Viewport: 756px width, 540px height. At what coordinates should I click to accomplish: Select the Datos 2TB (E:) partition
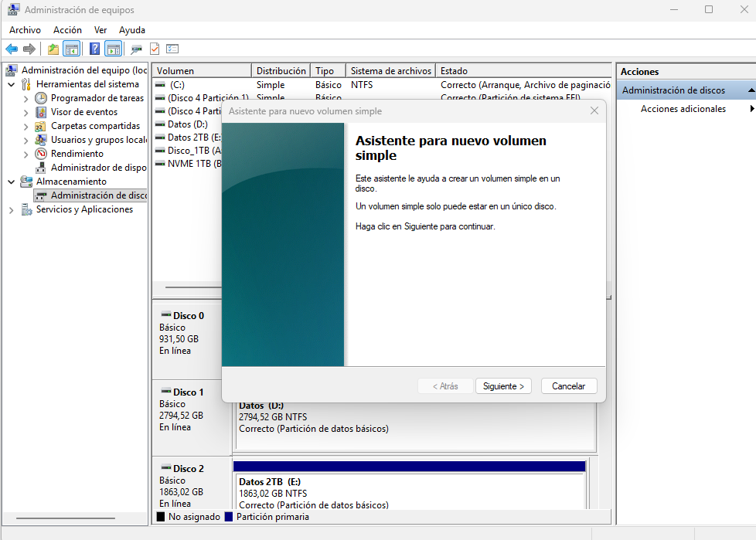(x=410, y=492)
